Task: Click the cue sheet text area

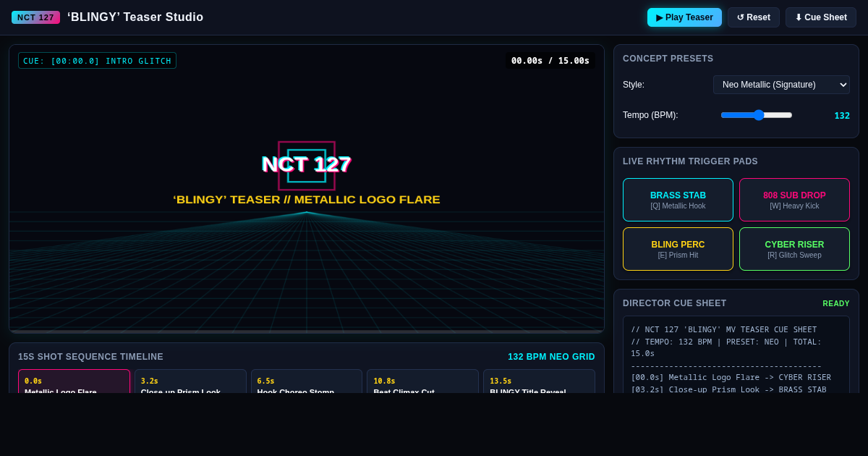Action: (x=736, y=355)
